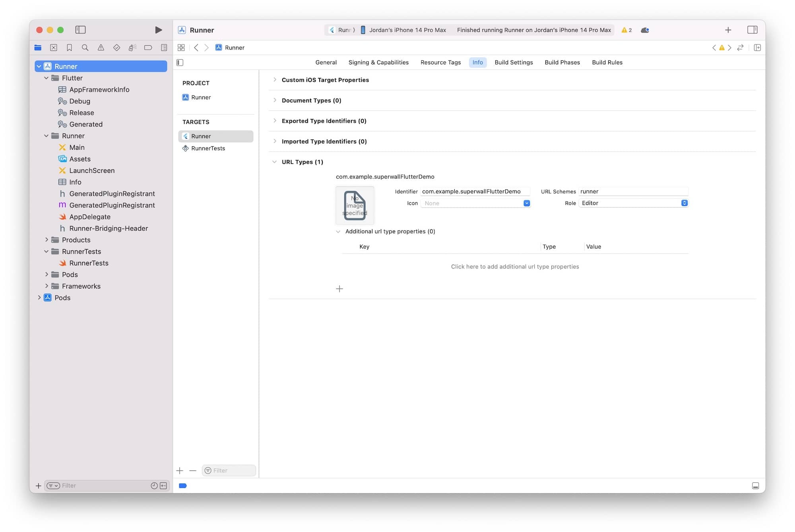Open the Source Control navigator icon
Screen dimensions: 795x532
(x=54, y=48)
